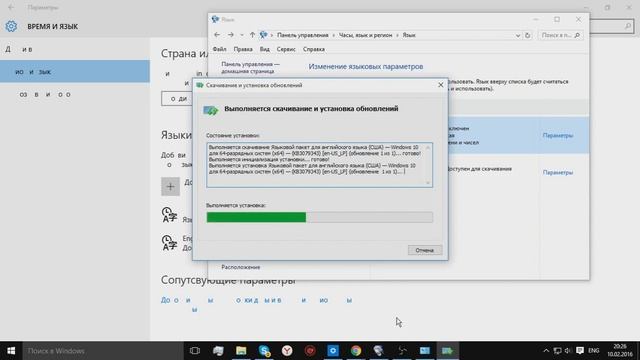
Task: Switch to the update installer taskbar icon
Action: (x=447, y=351)
